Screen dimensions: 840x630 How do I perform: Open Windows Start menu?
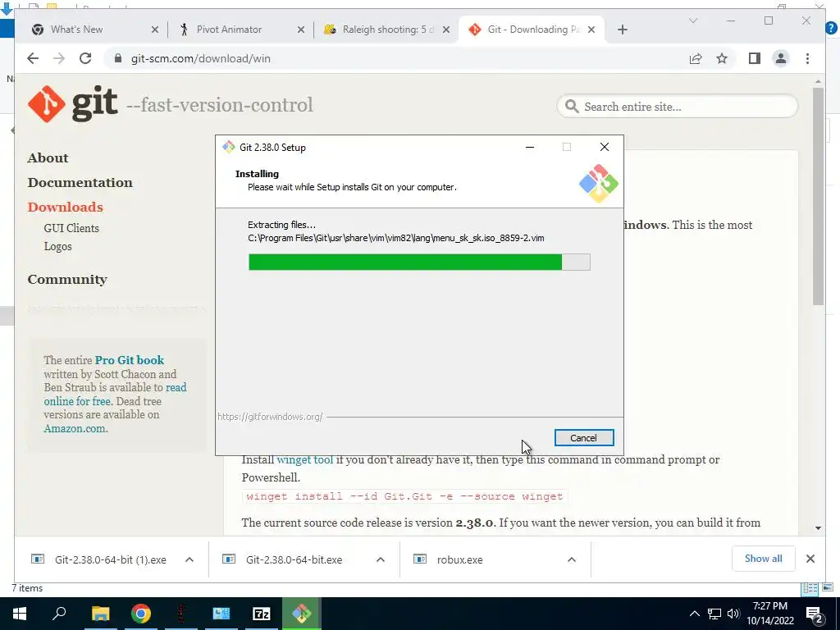pyautogui.click(x=20, y=614)
